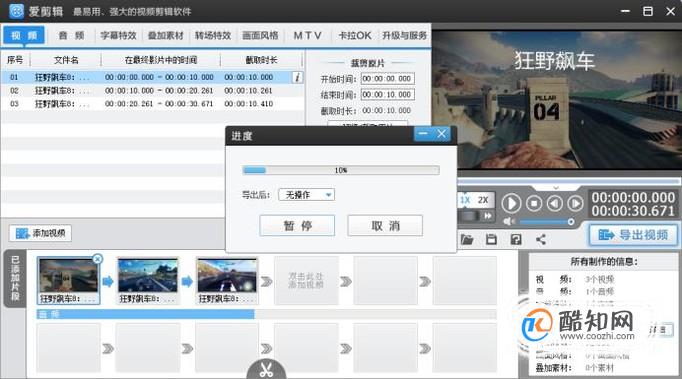Save project via floppy disk icon
Screen dimensions: 682x379
coord(491,239)
